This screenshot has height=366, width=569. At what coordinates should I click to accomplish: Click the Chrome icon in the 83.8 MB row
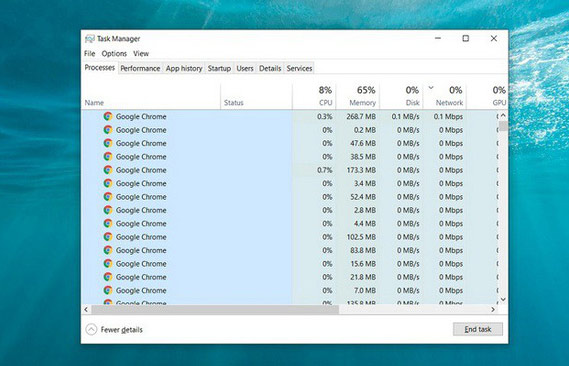pos(108,250)
